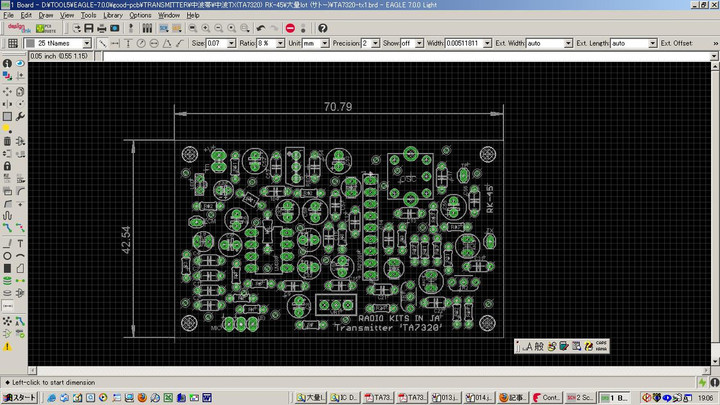Open the Show dropdown set to off
Screen dimensions: 720x405
(x=419, y=44)
